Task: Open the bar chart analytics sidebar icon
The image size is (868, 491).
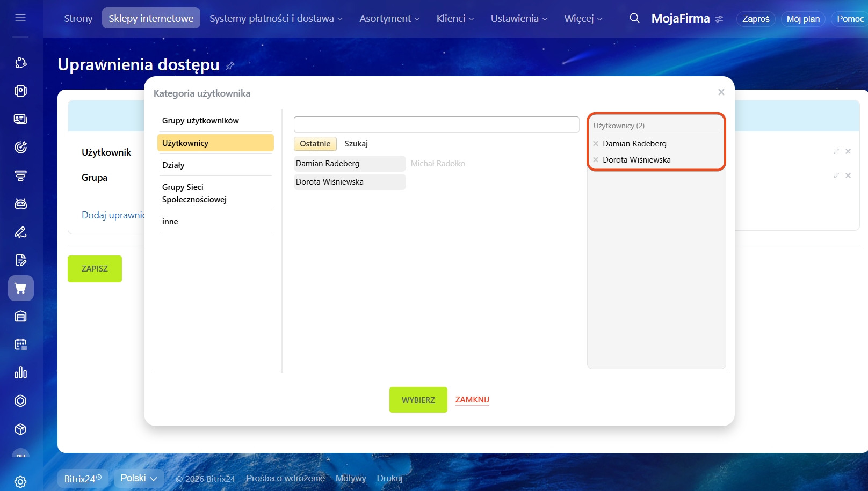Action: [21, 372]
